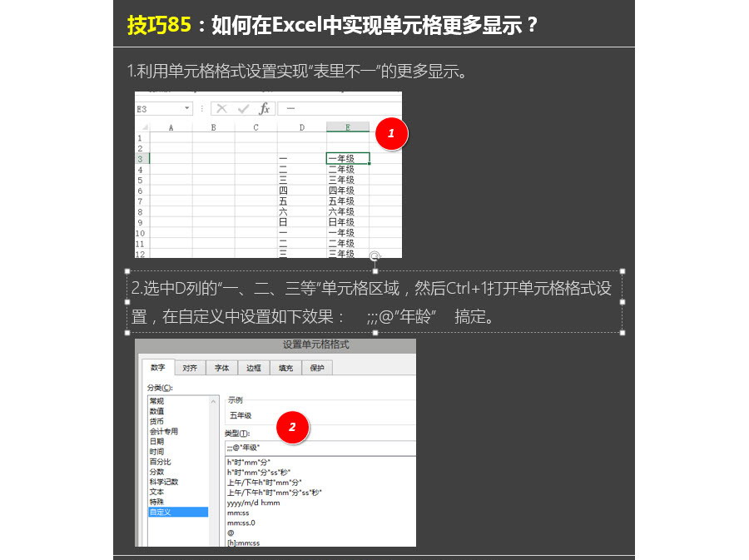Click cell D6 containing 四

302,191
